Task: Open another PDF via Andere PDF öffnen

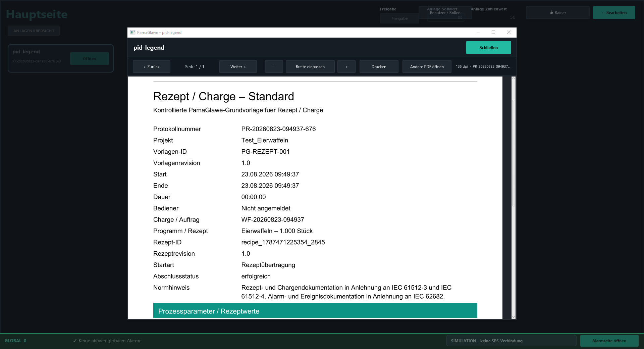Action: 427,67
